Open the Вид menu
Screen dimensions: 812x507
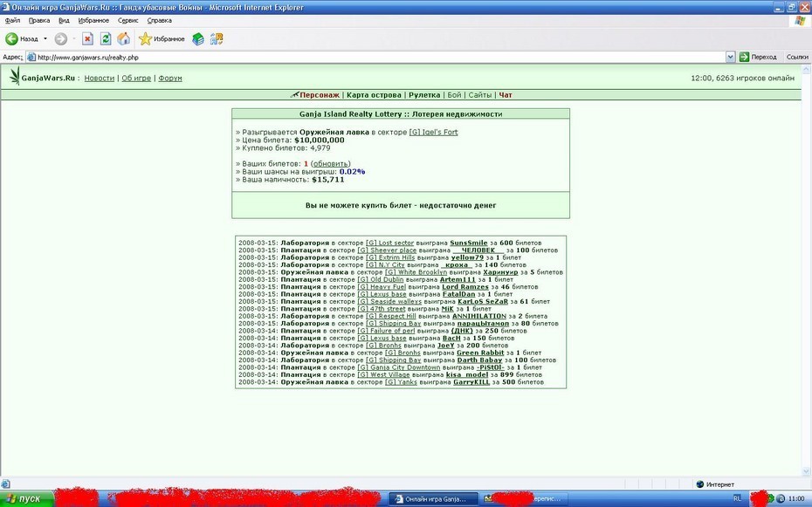[x=64, y=21]
